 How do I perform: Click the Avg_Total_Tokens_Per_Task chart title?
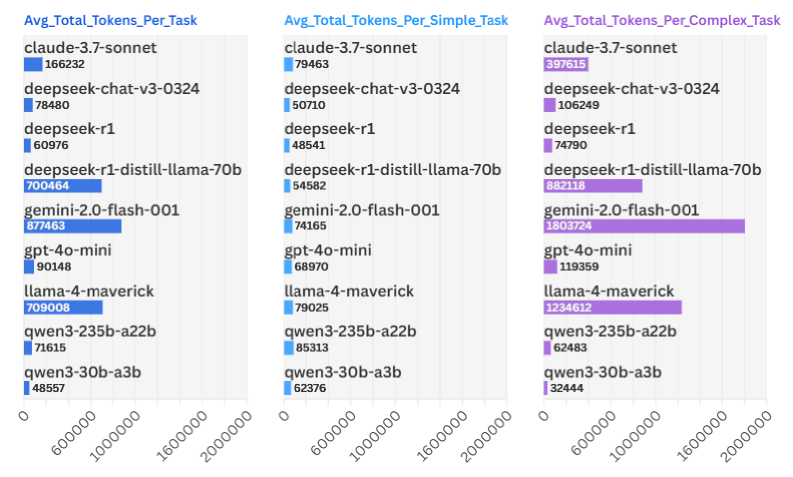(103, 20)
